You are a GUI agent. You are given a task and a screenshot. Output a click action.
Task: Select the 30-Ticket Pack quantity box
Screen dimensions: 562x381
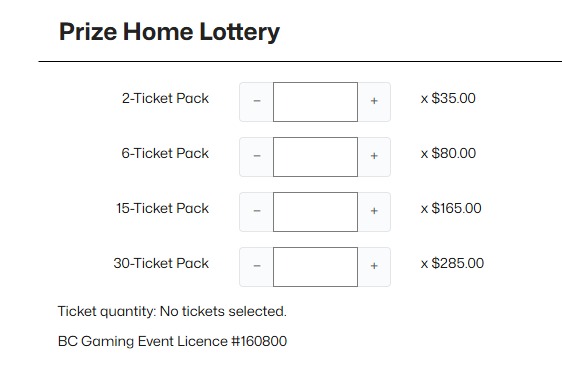(x=315, y=267)
